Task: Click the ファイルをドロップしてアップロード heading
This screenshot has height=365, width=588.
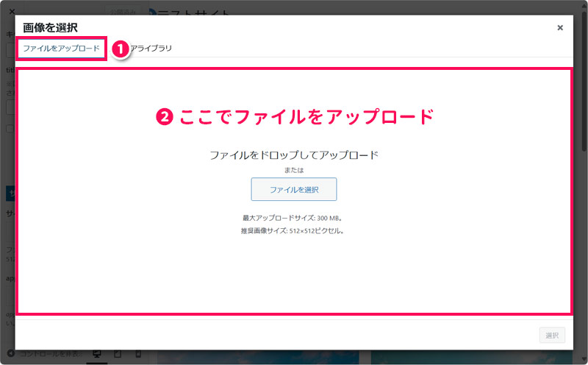Action: click(294, 155)
